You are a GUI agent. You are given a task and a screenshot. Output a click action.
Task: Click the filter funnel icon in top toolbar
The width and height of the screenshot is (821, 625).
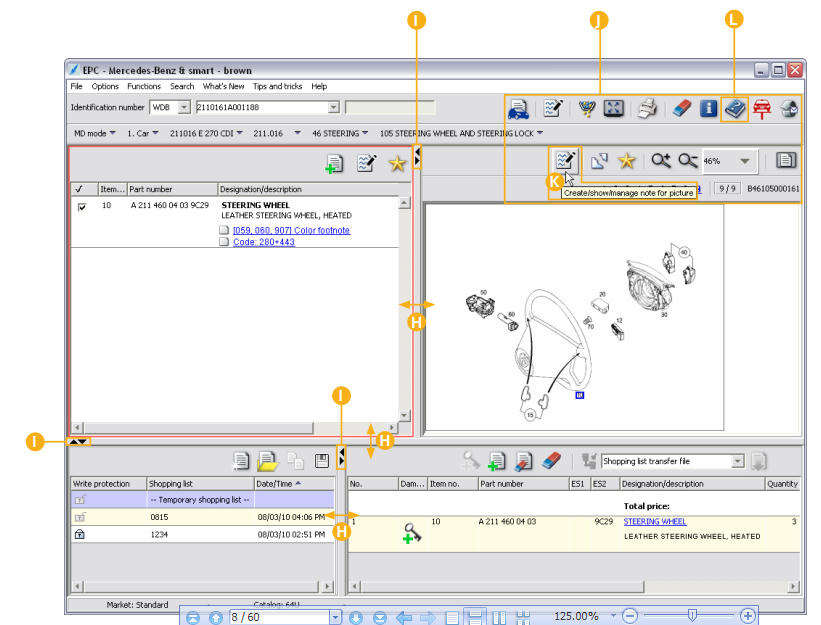tap(587, 108)
